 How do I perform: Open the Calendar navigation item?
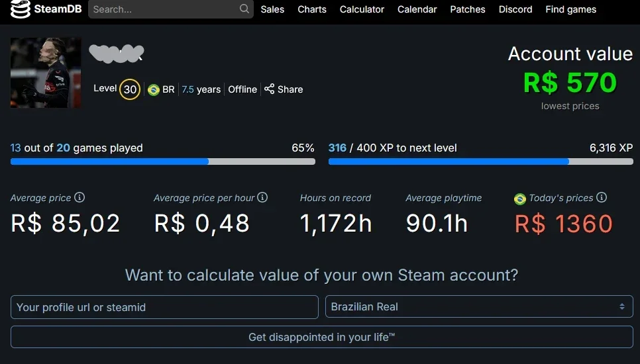click(x=417, y=9)
